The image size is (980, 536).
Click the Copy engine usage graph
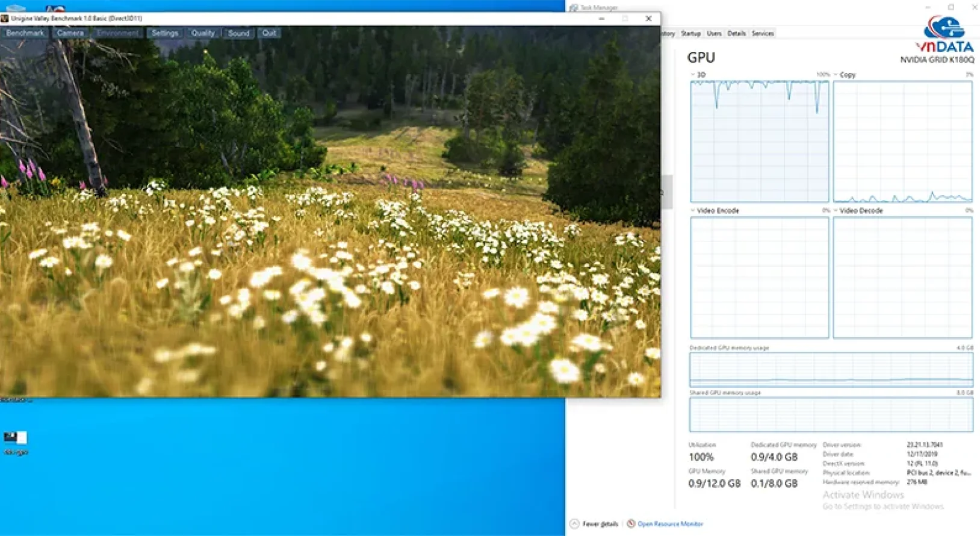(903, 142)
